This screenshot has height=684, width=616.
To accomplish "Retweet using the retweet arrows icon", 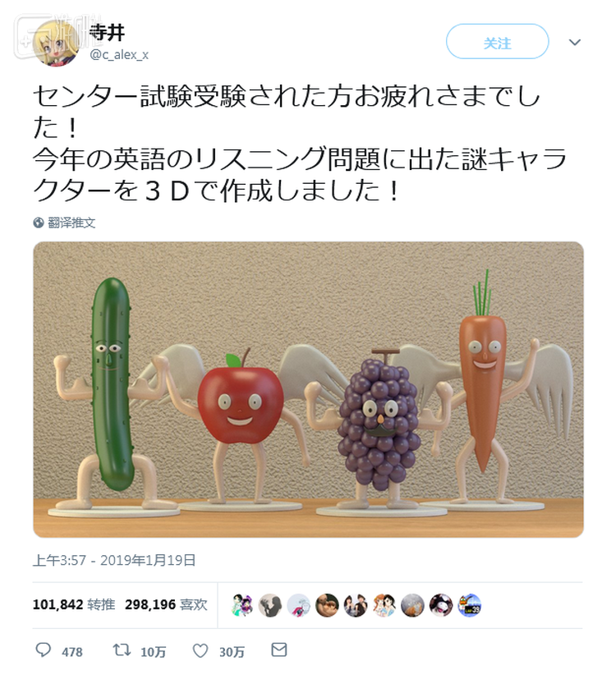I will [122, 651].
